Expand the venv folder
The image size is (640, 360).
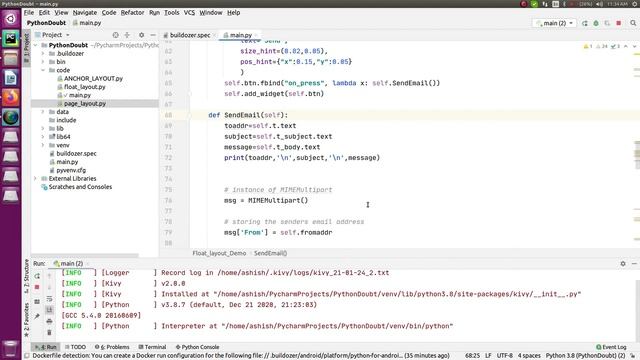[x=43, y=145]
